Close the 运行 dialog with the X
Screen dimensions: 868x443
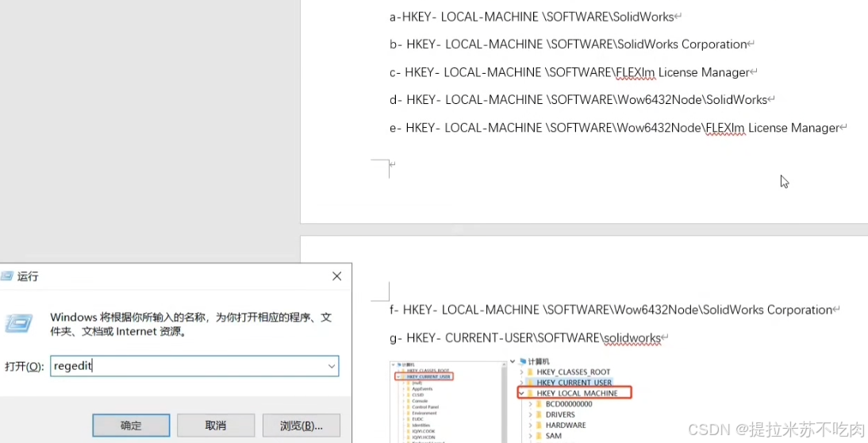pos(336,275)
